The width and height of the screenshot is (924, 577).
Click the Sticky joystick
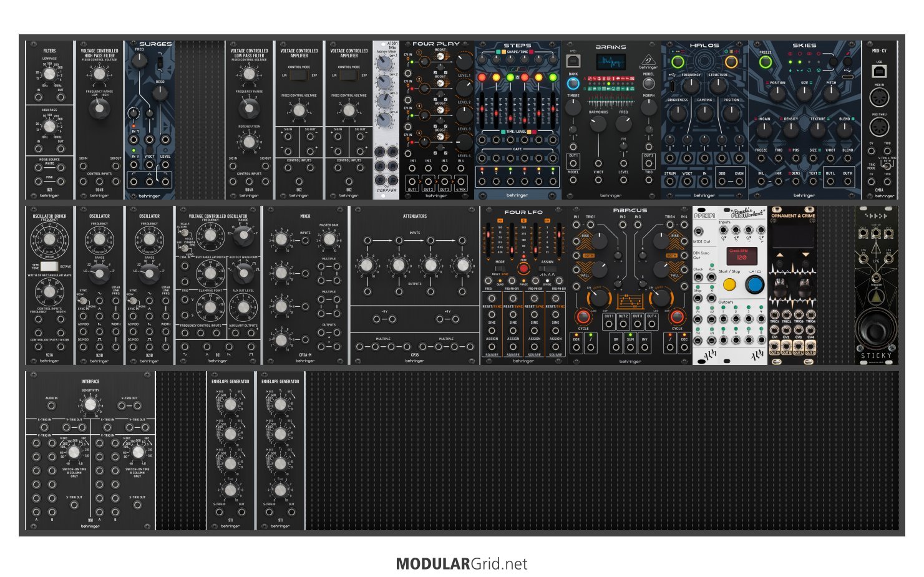coord(876,327)
